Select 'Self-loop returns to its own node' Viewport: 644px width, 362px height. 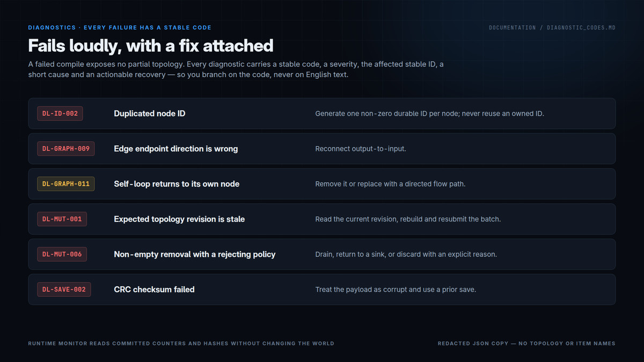point(177,184)
